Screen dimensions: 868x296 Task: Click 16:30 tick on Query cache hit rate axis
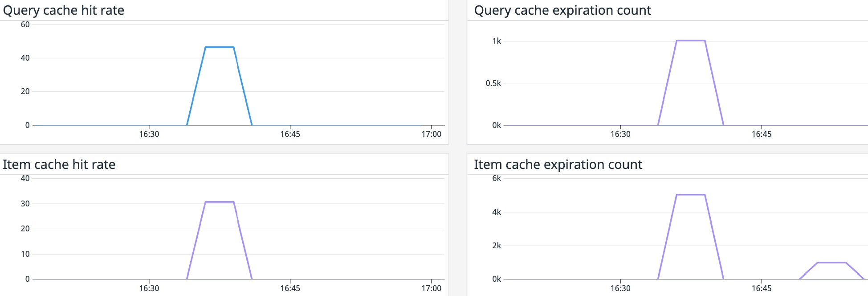149,134
